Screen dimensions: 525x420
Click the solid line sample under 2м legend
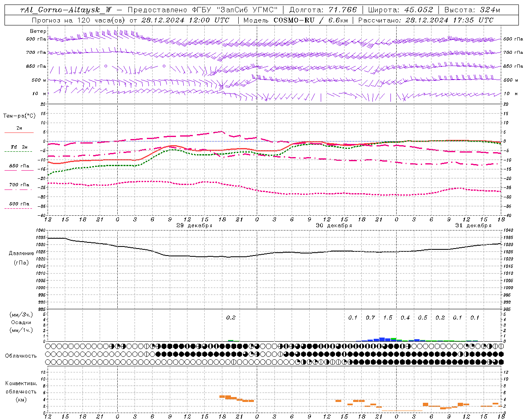tap(19, 132)
